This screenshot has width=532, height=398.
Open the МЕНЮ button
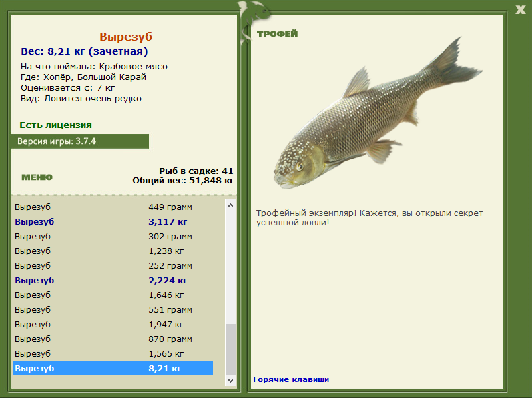tap(37, 177)
